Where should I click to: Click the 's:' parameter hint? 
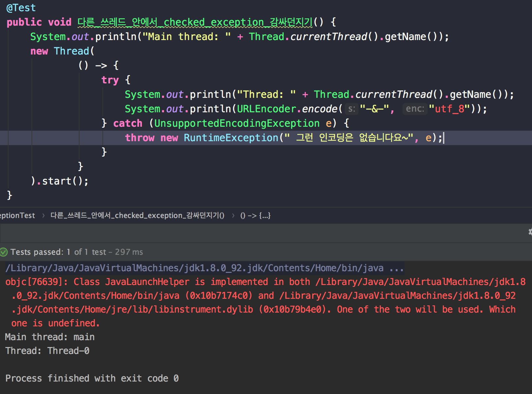(352, 109)
